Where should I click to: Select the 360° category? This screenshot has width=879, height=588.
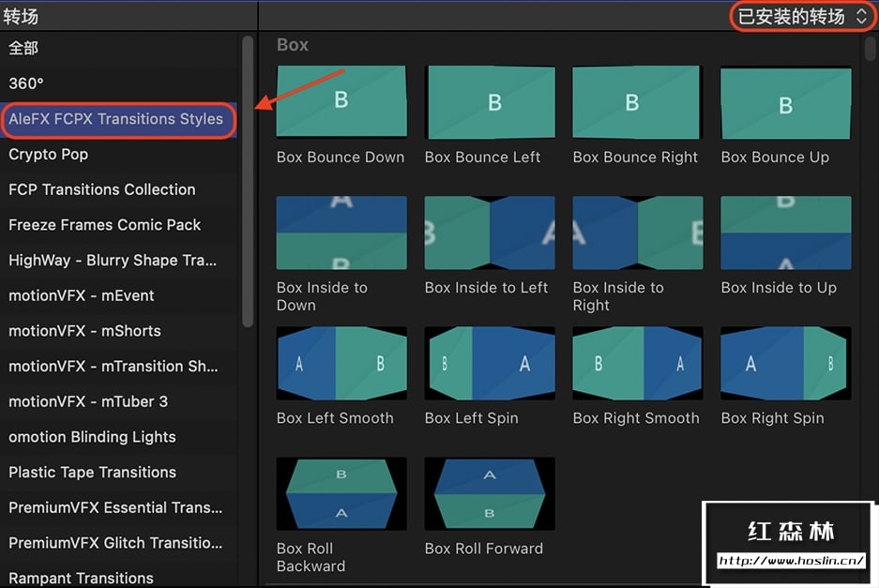click(x=118, y=83)
